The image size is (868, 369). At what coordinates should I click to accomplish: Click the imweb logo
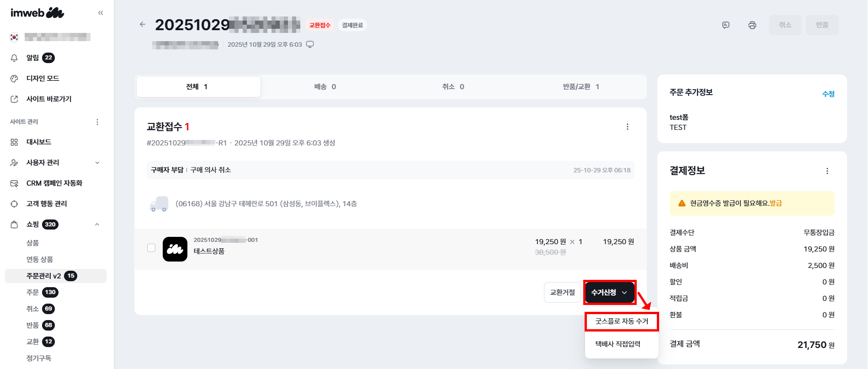37,13
